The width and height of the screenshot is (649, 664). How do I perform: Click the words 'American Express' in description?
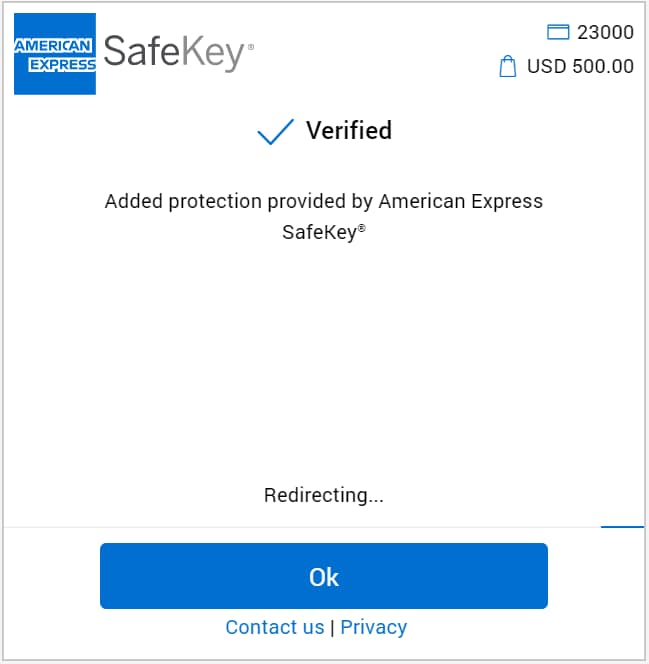pyautogui.click(x=460, y=201)
